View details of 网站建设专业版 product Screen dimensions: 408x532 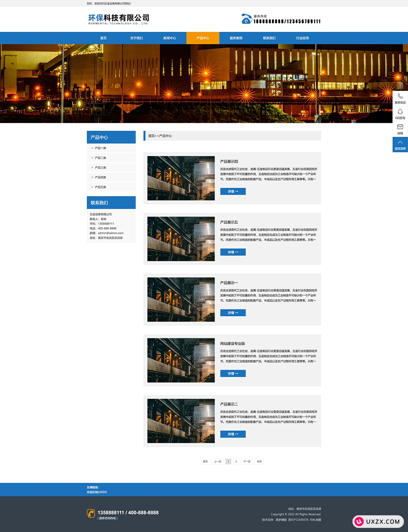tap(233, 373)
